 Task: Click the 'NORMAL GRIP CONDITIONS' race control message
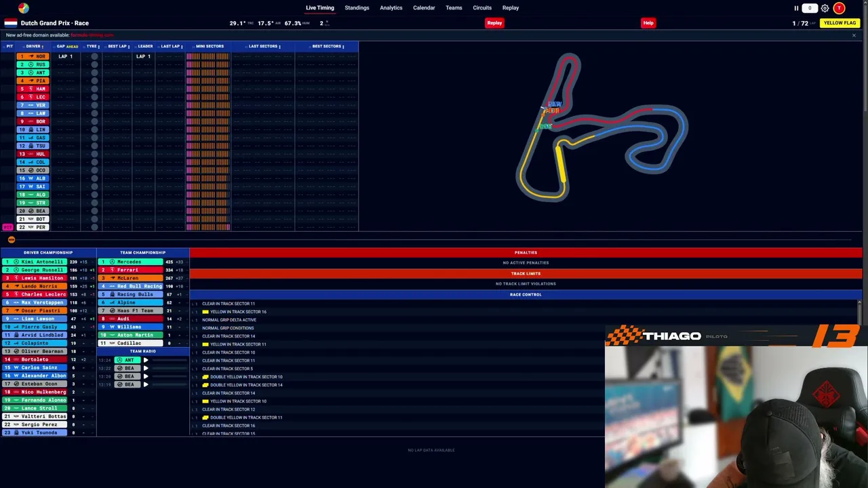pyautogui.click(x=228, y=328)
